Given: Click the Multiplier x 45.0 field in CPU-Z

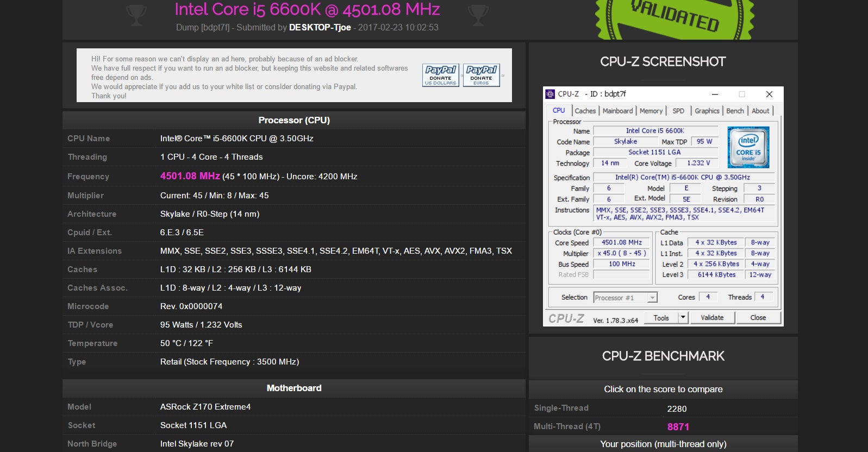Looking at the screenshot, I should [x=622, y=253].
